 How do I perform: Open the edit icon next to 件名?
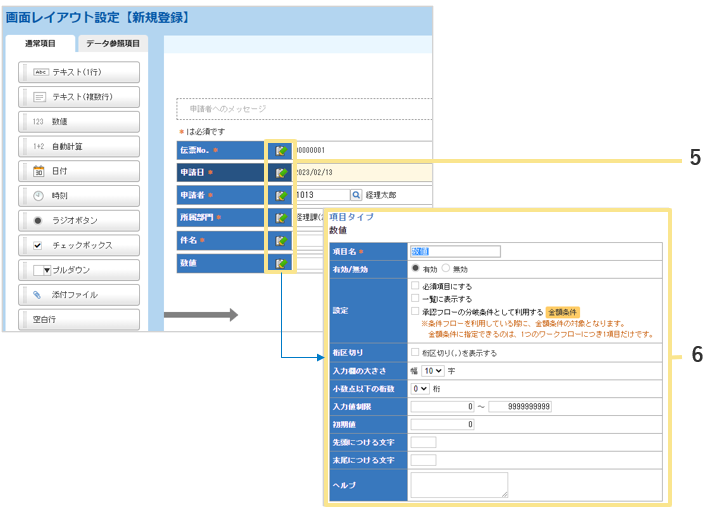[281, 240]
